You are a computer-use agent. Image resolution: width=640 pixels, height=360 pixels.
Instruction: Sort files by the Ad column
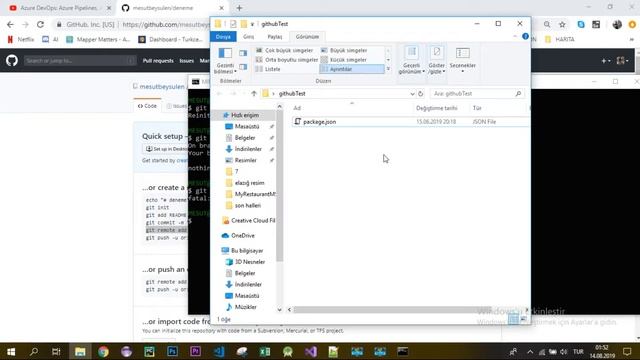[297, 108]
